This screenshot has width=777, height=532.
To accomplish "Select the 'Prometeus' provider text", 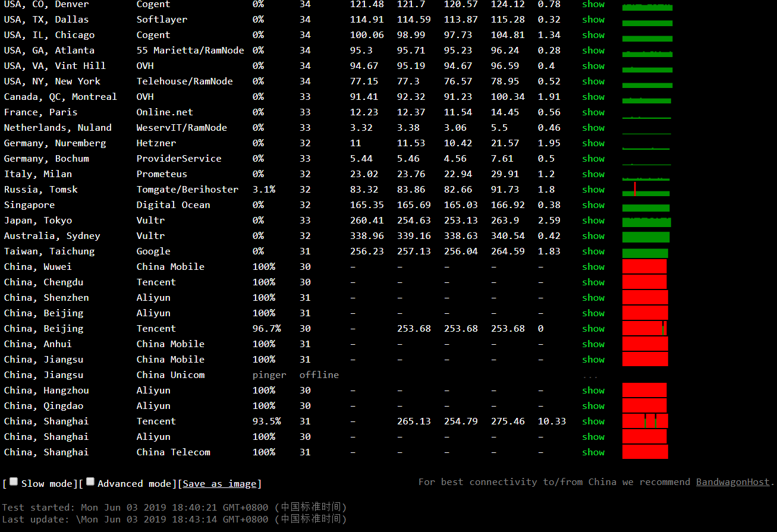I will point(162,174).
